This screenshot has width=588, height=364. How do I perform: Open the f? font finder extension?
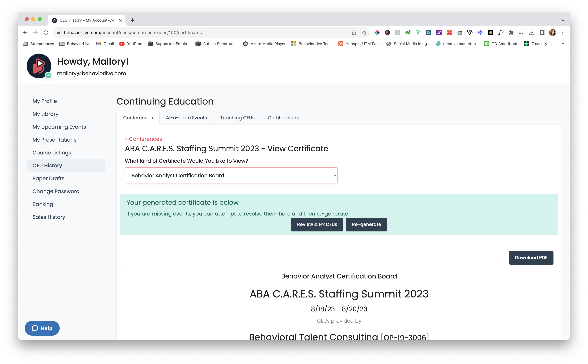(501, 33)
